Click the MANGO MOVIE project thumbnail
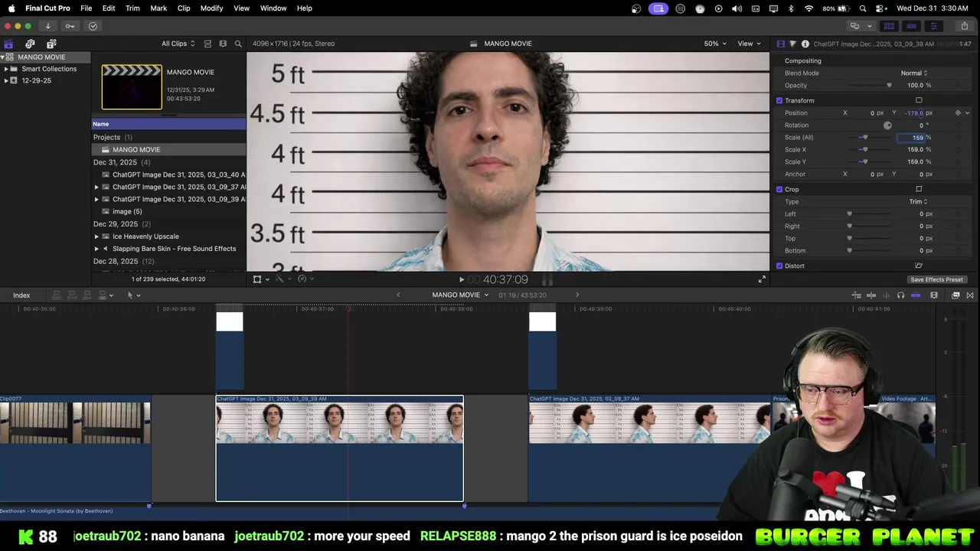This screenshot has height=551, width=980. [x=132, y=87]
